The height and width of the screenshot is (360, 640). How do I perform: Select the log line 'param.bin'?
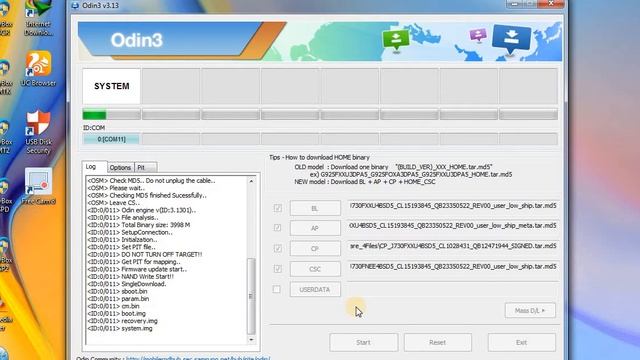118,299
